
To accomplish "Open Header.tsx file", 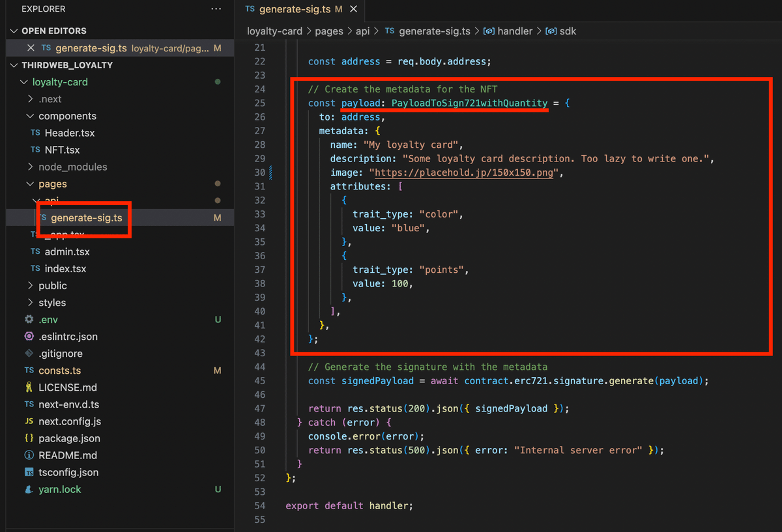I will click(x=70, y=133).
